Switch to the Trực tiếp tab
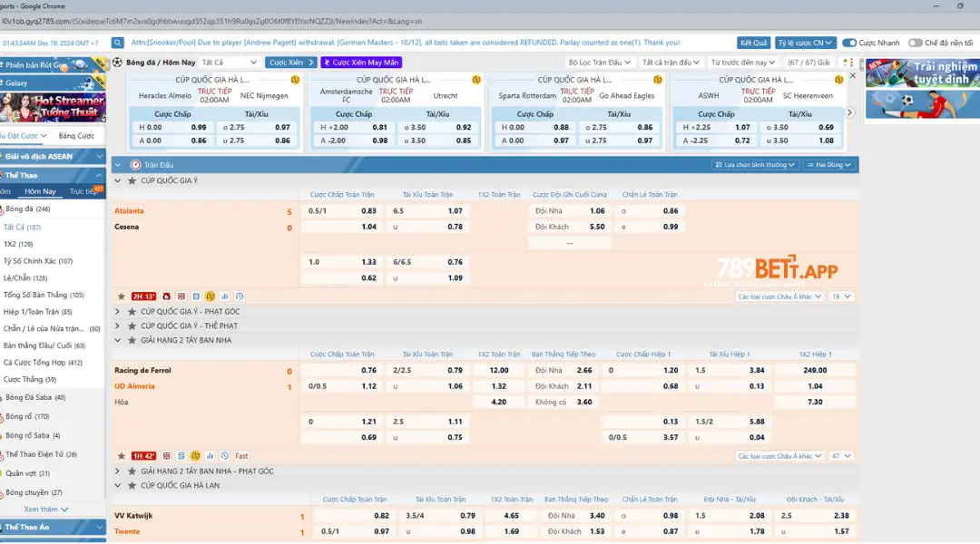Image resolution: width=980 pixels, height=544 pixels. point(85,191)
